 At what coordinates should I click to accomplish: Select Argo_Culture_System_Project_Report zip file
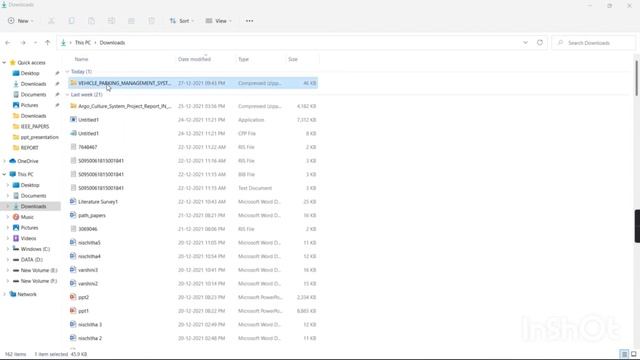[193, 106]
